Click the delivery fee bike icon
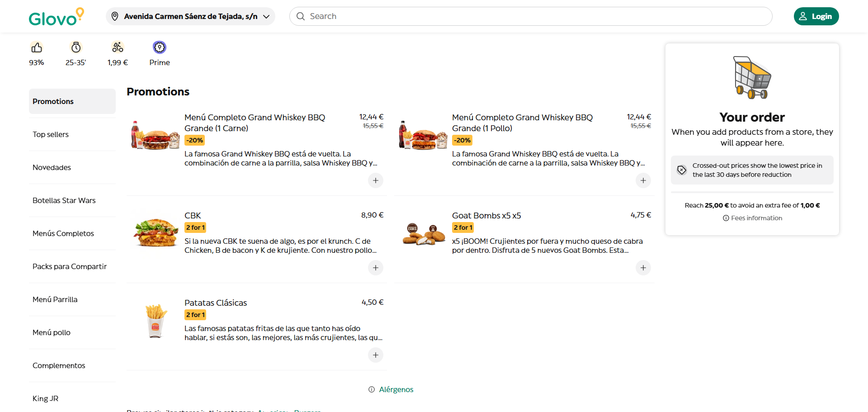This screenshot has height=412, width=868. pos(118,47)
